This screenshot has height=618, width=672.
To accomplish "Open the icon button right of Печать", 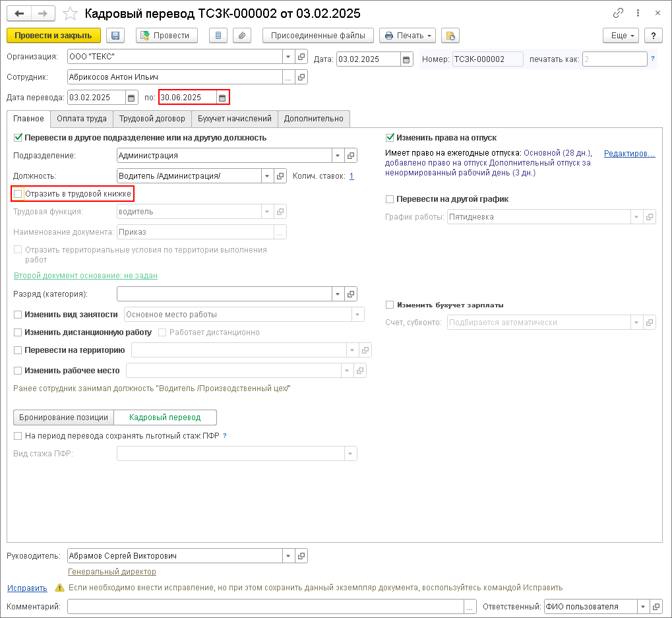I will [450, 36].
